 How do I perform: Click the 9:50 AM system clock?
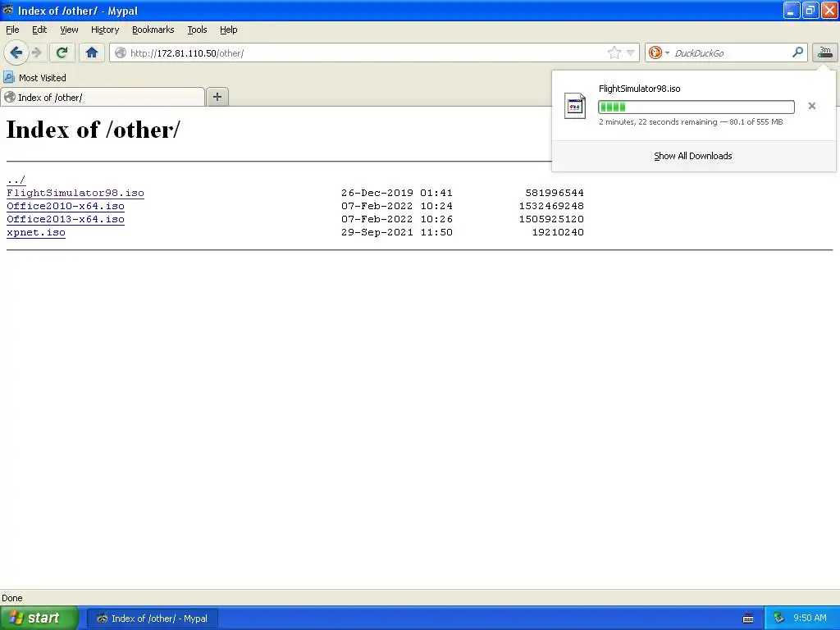tap(810, 618)
